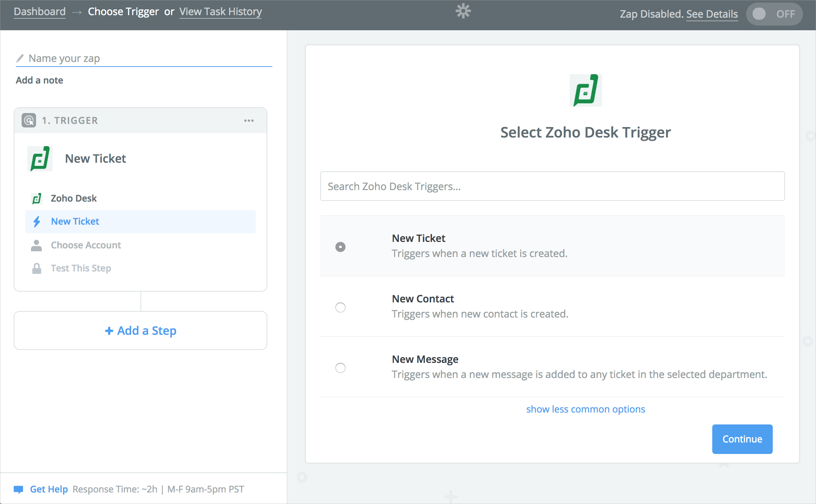Collapse via show less common options
Image resolution: width=816 pixels, height=504 pixels.
click(585, 409)
